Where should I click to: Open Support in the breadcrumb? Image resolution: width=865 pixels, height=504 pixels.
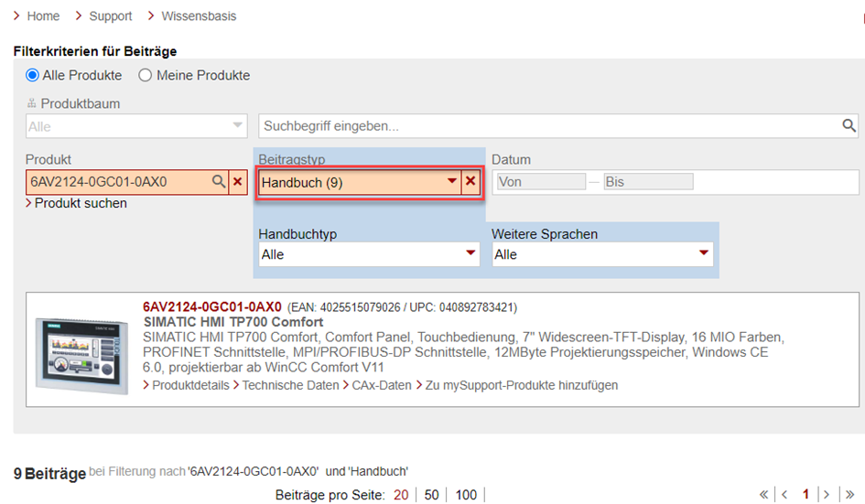[110, 16]
